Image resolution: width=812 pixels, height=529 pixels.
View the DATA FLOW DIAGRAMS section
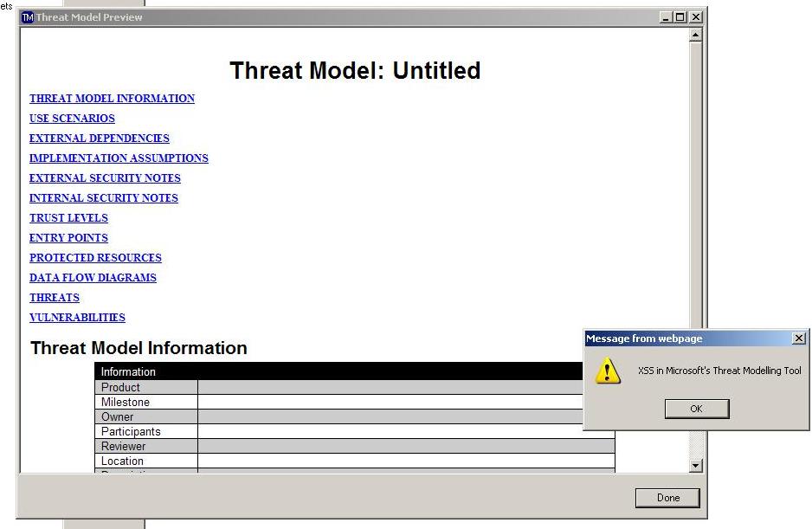(93, 278)
